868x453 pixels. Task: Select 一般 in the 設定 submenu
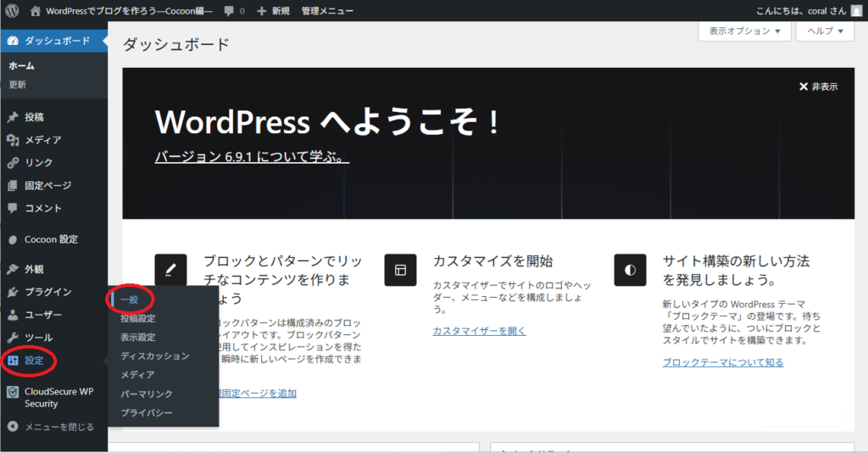click(130, 299)
